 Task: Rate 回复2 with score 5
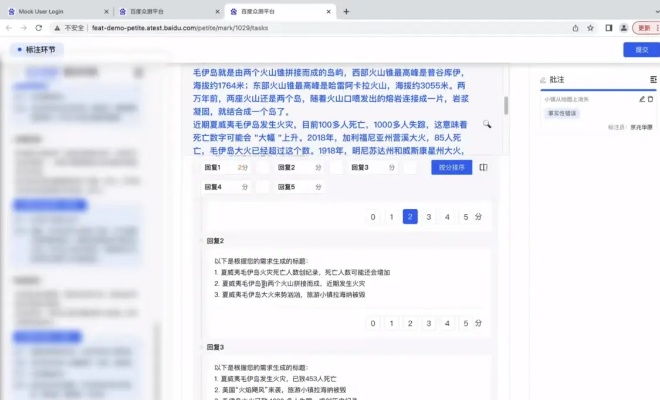(466, 323)
